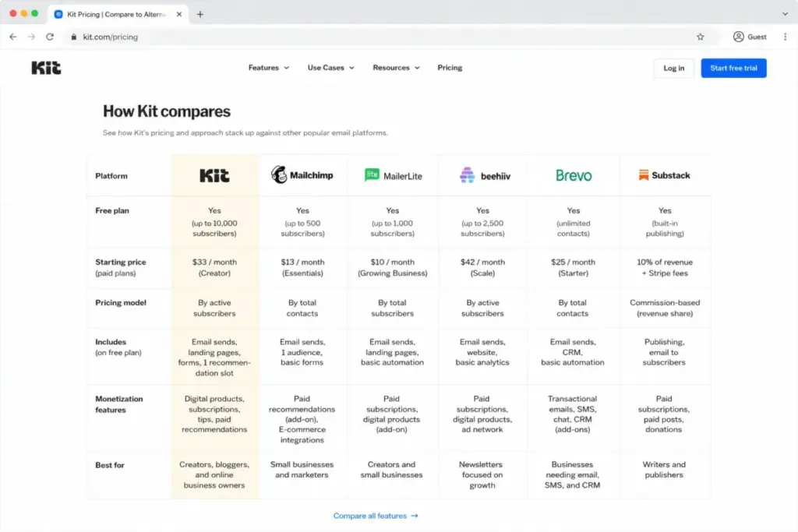
Task: Click the Mailchimp logo in the table
Action: pyautogui.click(x=302, y=175)
